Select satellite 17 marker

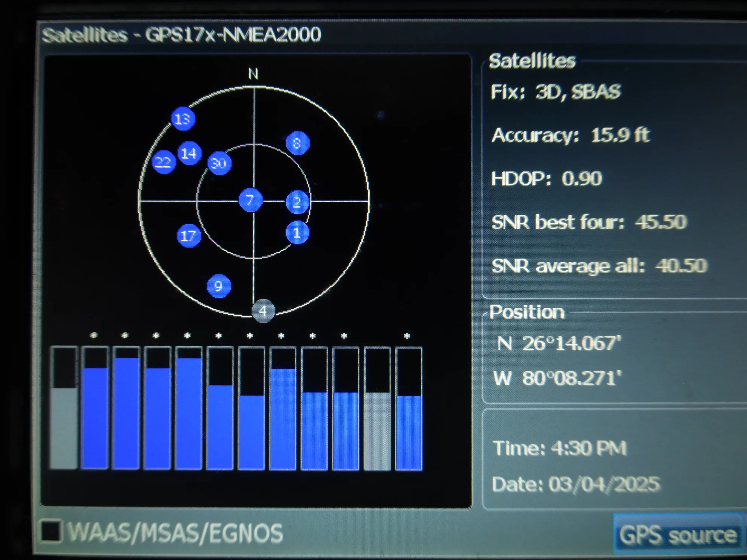(189, 236)
